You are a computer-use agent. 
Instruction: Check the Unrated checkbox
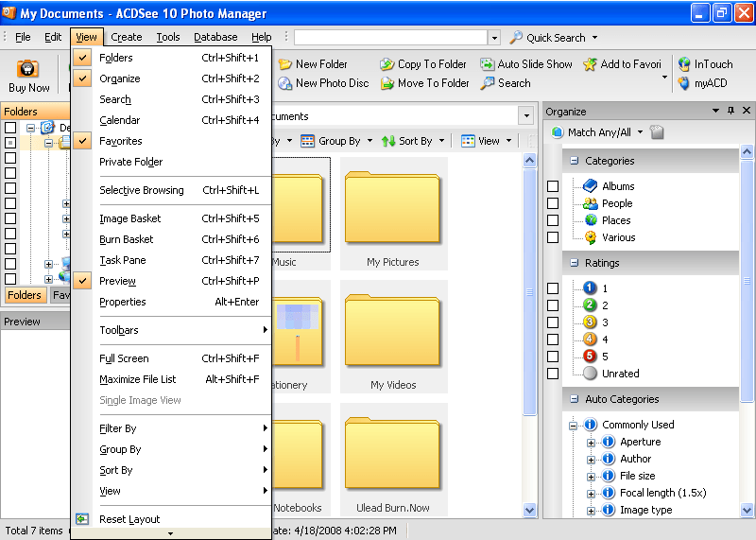tap(553, 374)
